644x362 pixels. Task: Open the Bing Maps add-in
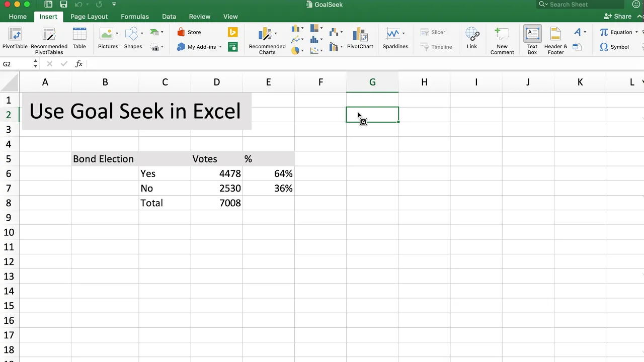click(x=232, y=33)
